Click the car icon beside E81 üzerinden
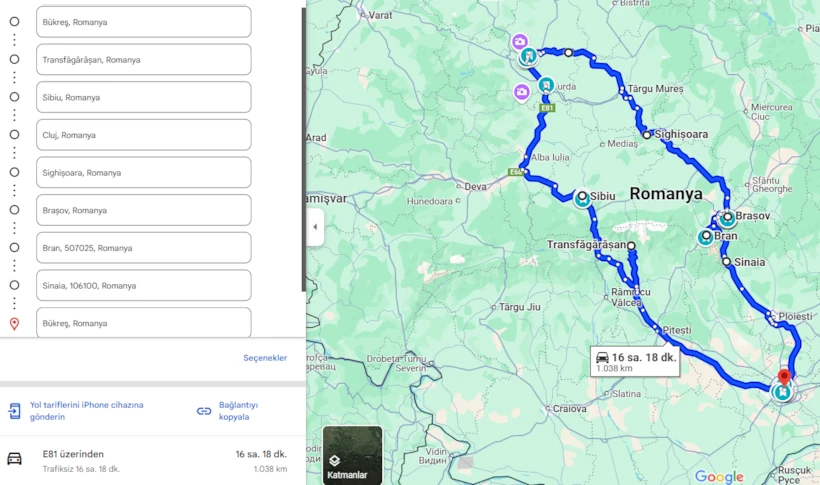 (15, 459)
